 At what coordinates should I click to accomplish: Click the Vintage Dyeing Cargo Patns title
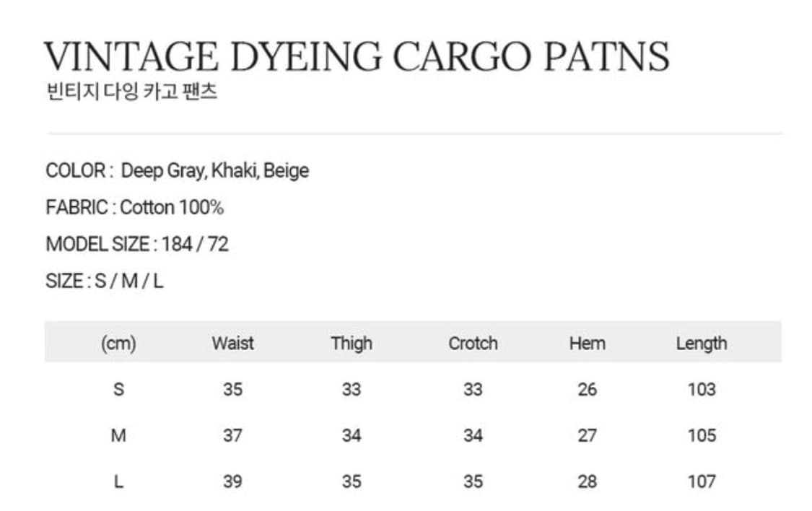point(356,56)
